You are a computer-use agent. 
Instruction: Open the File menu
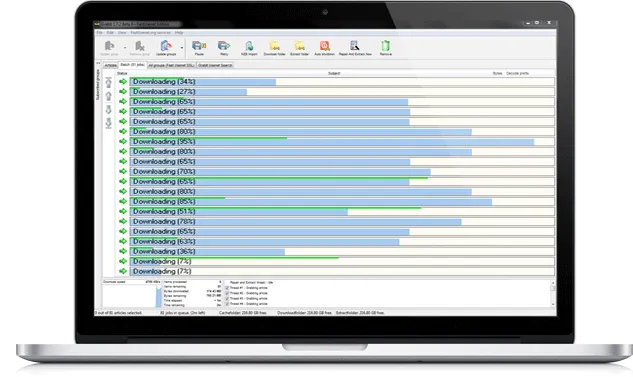[x=99, y=33]
